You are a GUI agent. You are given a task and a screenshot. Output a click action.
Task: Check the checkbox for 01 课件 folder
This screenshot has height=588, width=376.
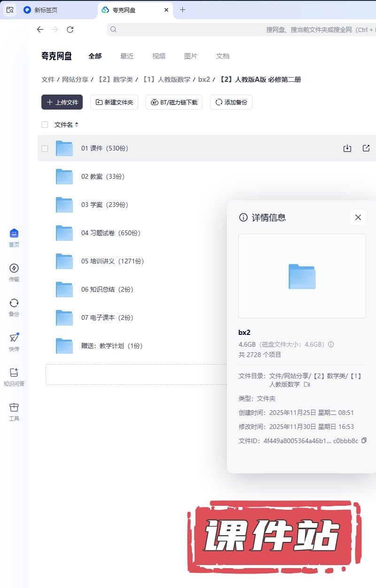click(x=45, y=149)
